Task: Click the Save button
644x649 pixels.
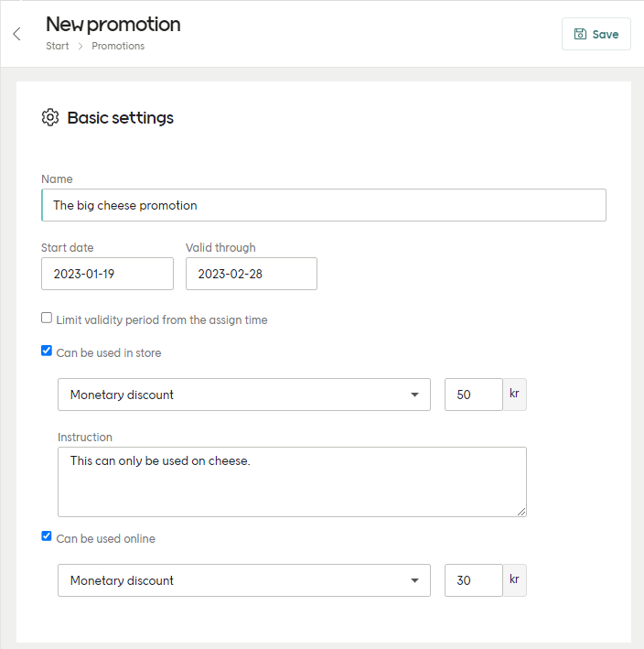Action: (x=596, y=34)
